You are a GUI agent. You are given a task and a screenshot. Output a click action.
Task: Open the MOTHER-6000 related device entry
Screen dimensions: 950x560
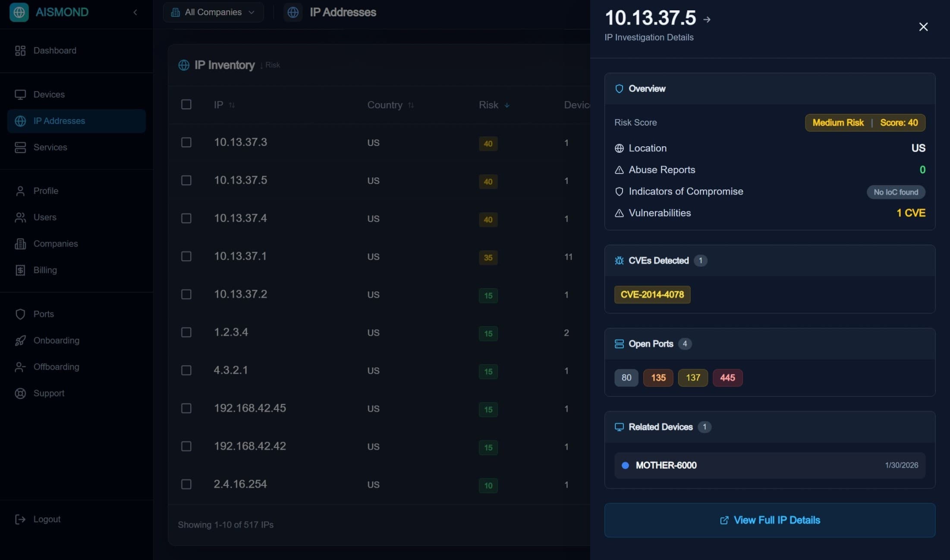[667, 465]
